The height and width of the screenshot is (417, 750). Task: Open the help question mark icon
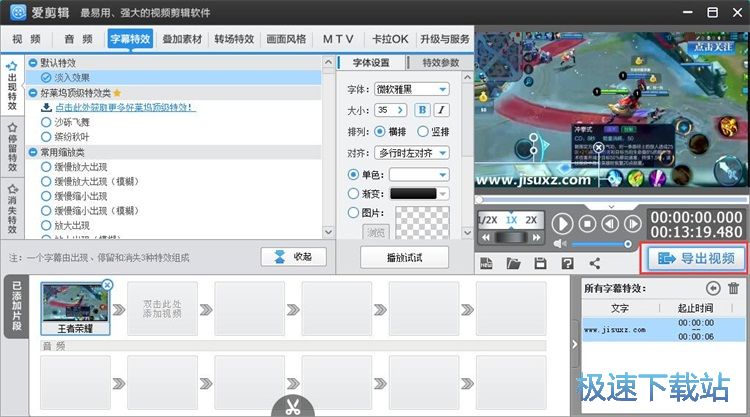pos(567,263)
